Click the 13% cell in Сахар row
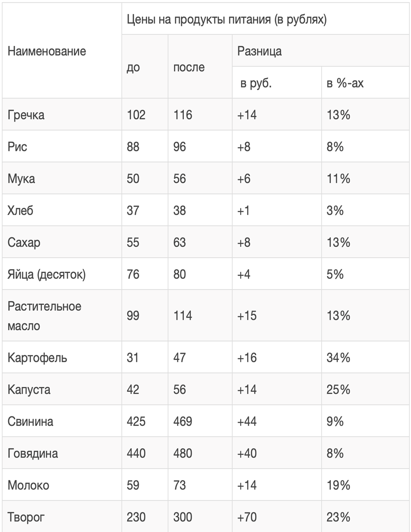Image resolution: width=411 pixels, height=532 pixels. click(x=338, y=242)
